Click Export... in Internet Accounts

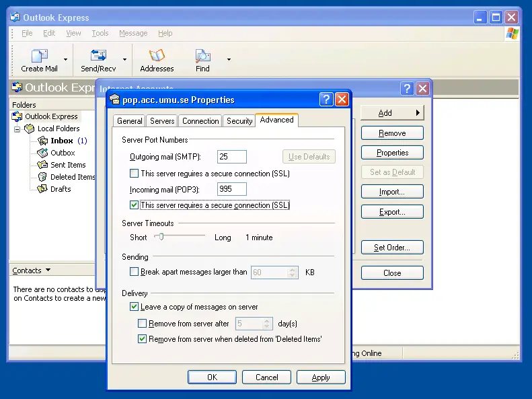(x=392, y=212)
